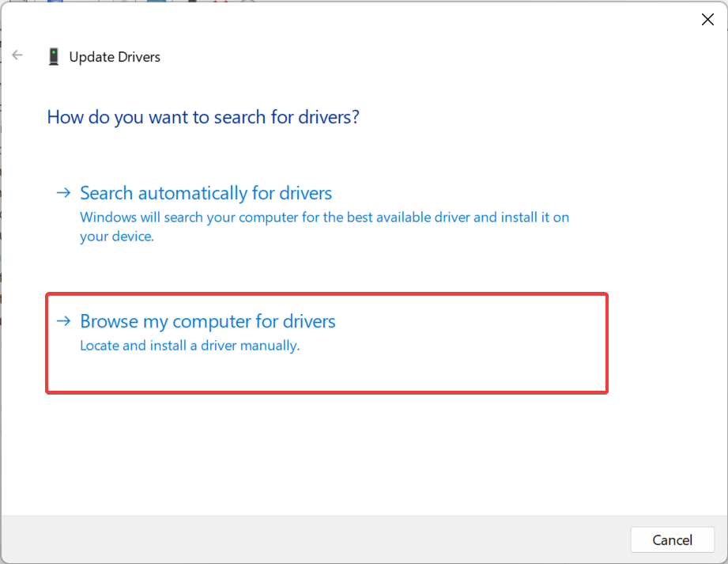Click the heading How do you want to search
Viewport: 728px width, 564px height.
tap(203, 117)
